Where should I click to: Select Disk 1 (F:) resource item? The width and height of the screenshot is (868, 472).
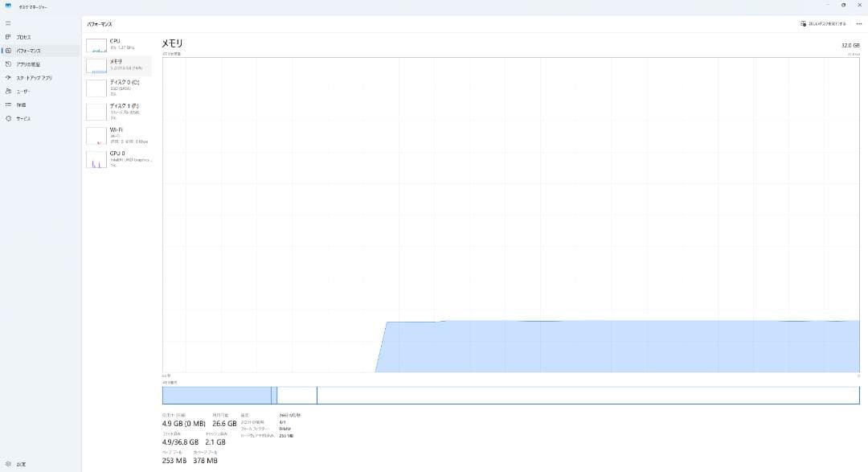pos(118,111)
